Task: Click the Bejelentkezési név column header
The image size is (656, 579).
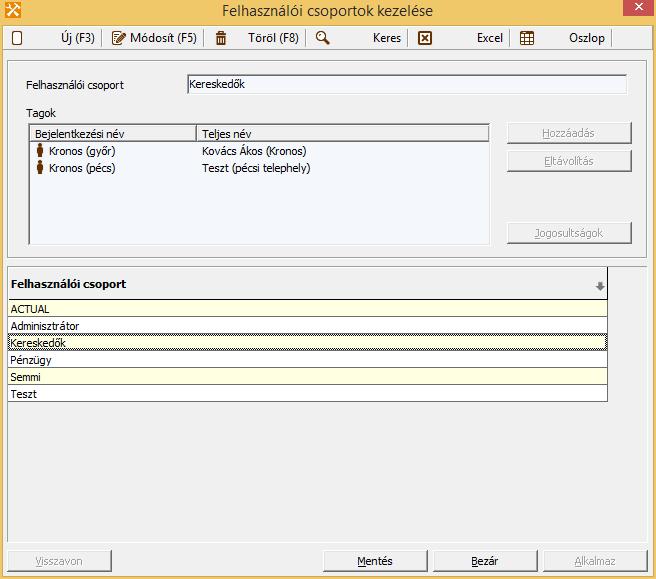Action: pos(113,134)
